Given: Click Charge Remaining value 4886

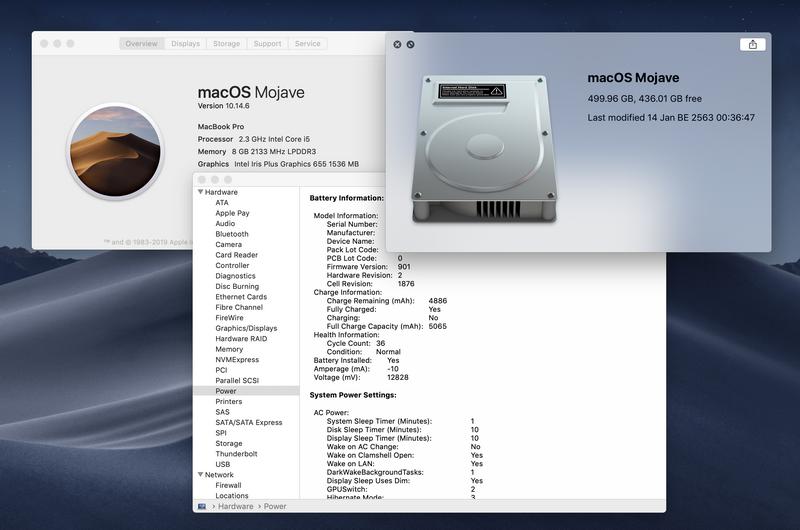Looking at the screenshot, I should (438, 301).
